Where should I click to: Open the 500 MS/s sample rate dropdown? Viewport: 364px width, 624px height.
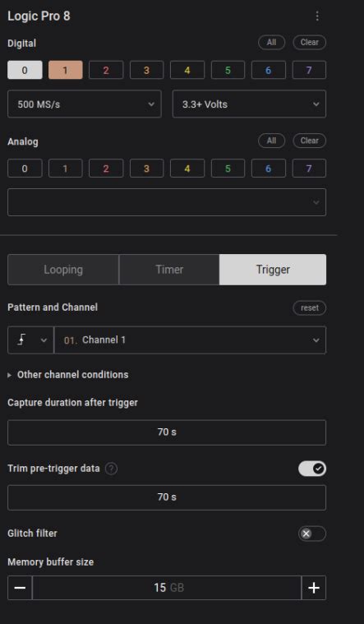click(85, 104)
